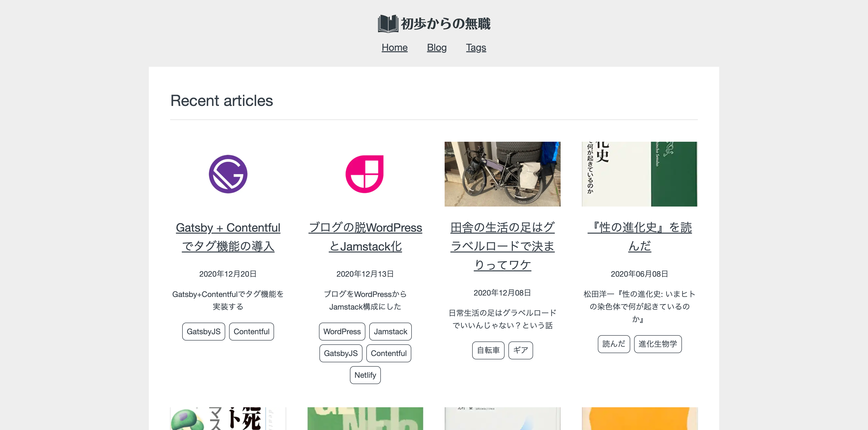Click the ギア tag

click(x=520, y=350)
